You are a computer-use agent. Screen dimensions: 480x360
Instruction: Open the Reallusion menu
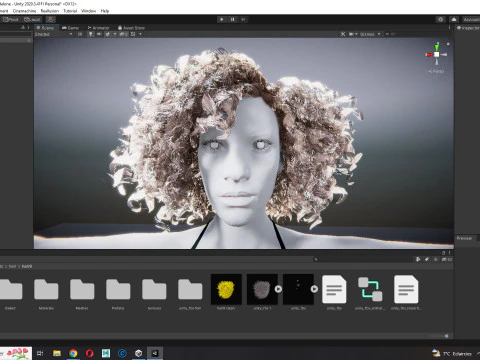click(x=50, y=11)
